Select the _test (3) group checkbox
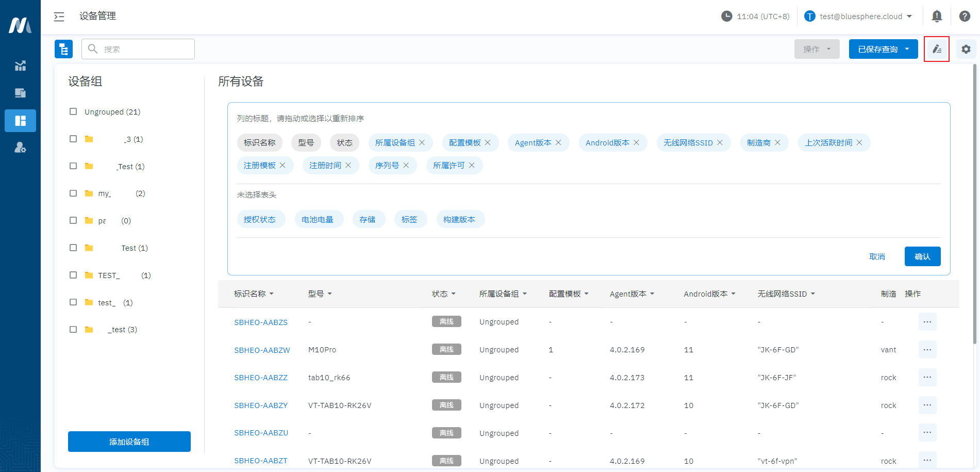 point(73,330)
